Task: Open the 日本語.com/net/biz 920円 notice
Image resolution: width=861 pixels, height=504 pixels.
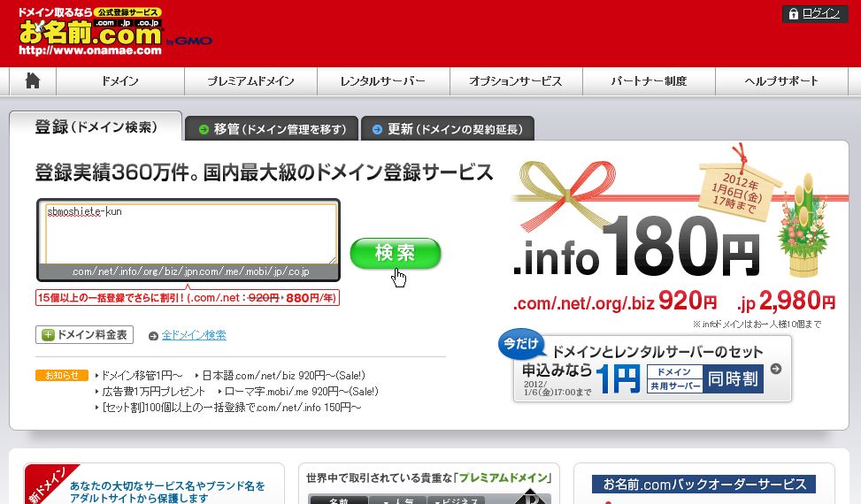Action: coord(281,376)
